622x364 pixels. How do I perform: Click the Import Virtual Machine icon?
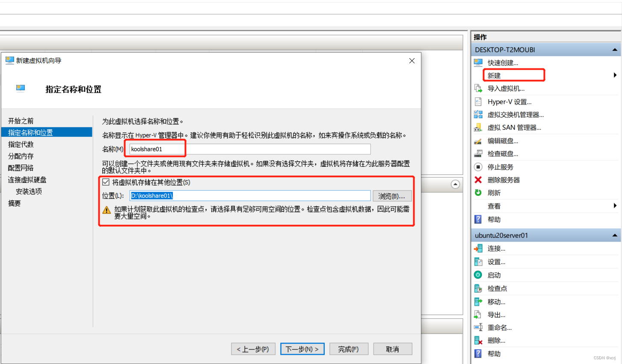point(478,89)
